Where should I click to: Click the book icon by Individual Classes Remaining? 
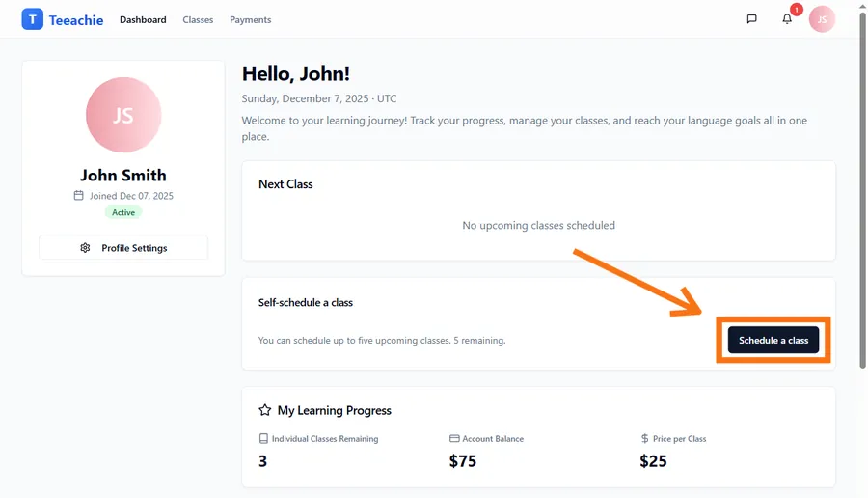coord(263,438)
